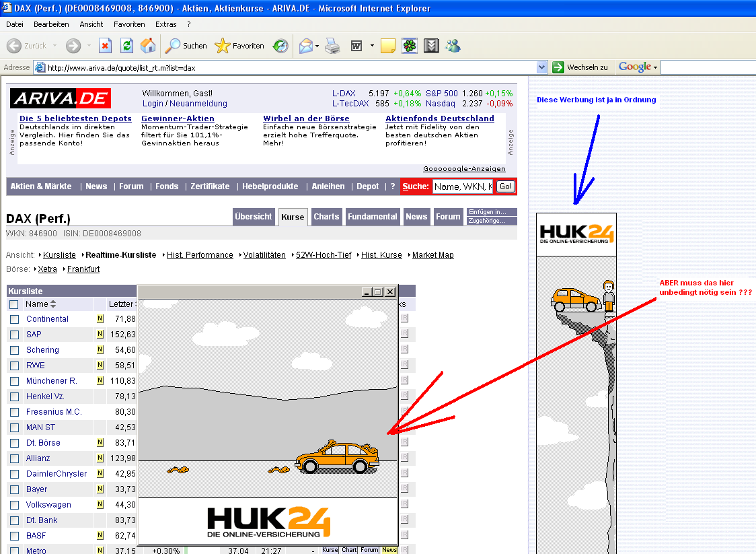This screenshot has width=756, height=554.
Task: Select the Frankfurt exchange link
Action: point(83,269)
